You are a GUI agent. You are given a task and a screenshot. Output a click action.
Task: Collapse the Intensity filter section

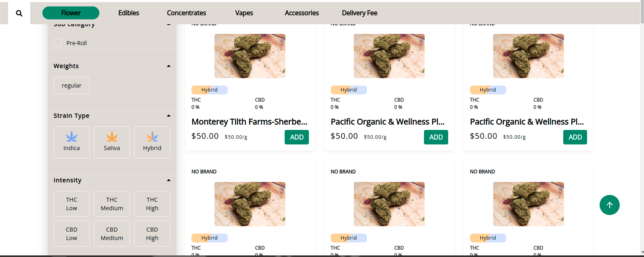pos(169,180)
